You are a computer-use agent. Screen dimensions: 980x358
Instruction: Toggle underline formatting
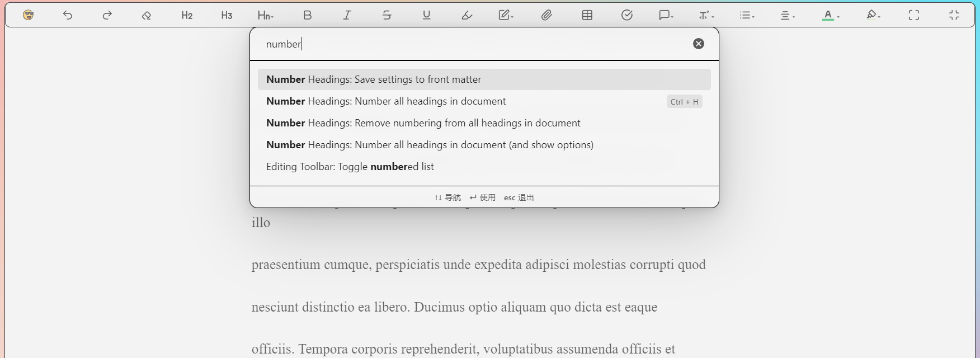426,15
